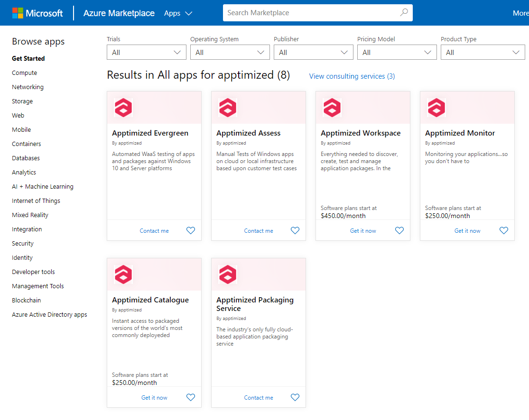Click the Apptimized Packaging Service icon
This screenshot has height=420, width=529.
coord(228,274)
